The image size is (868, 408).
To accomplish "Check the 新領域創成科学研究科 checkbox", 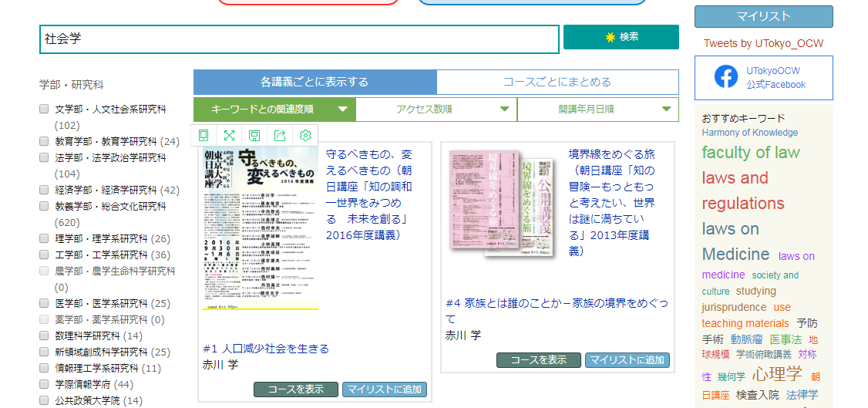I will pyautogui.click(x=44, y=352).
